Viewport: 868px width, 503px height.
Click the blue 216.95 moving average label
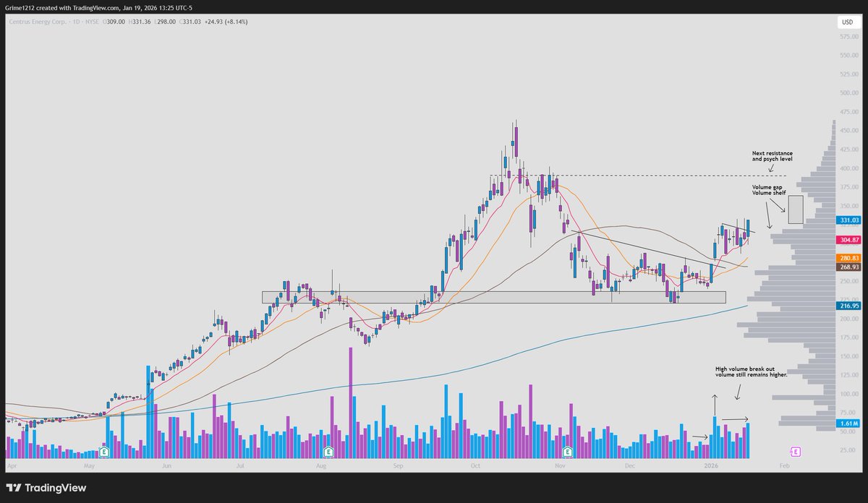848,306
